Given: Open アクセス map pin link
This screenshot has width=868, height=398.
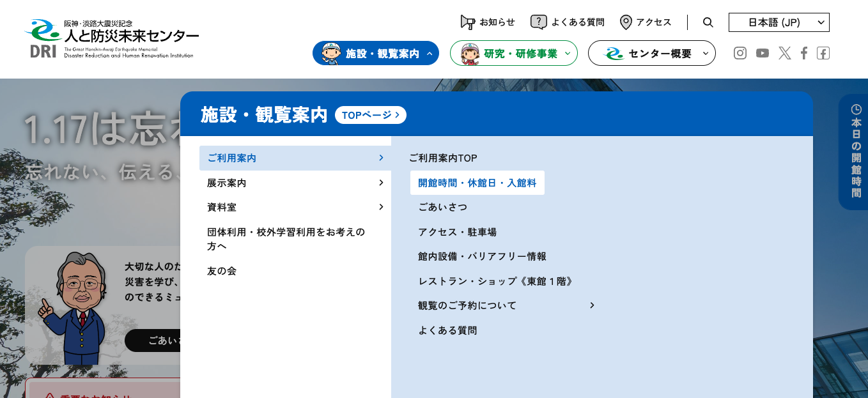Looking at the screenshot, I should [646, 22].
